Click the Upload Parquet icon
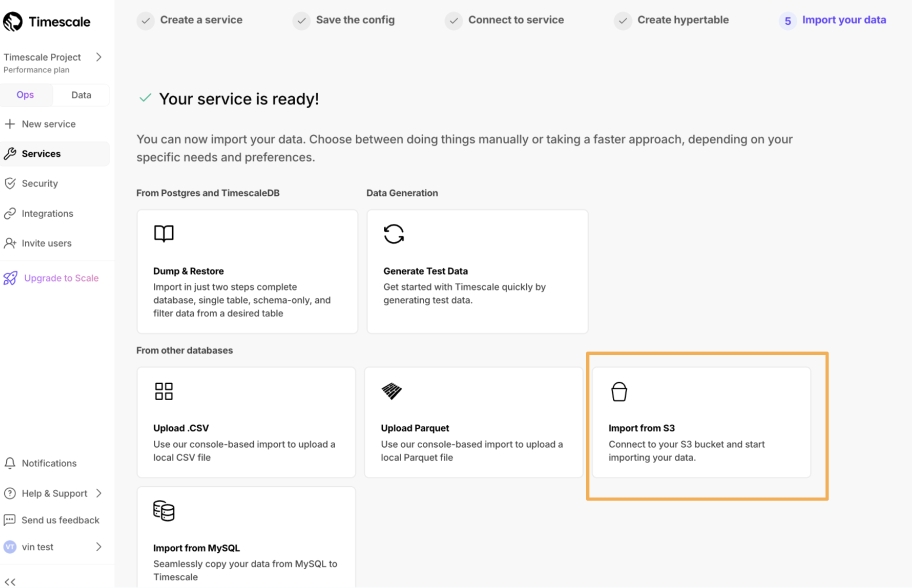The height and width of the screenshot is (588, 912). [x=391, y=391]
